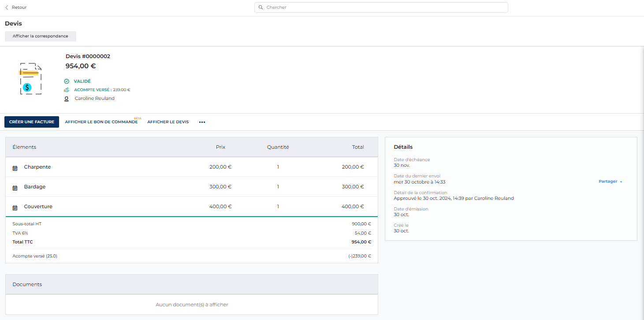Click the Éléments column header

click(x=24, y=147)
